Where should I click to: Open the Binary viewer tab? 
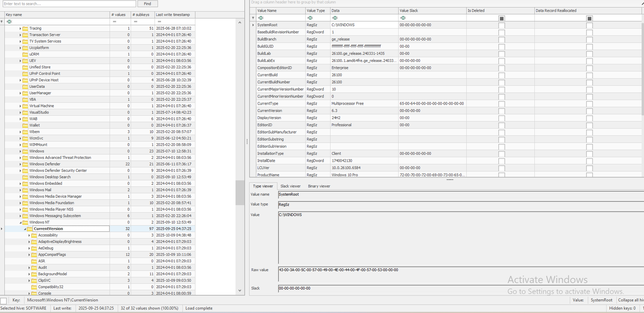319,186
